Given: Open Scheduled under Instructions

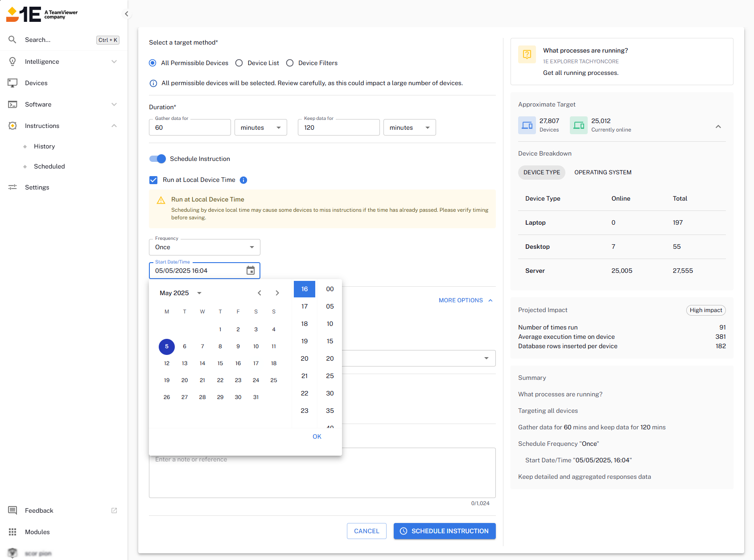Looking at the screenshot, I should pyautogui.click(x=49, y=166).
